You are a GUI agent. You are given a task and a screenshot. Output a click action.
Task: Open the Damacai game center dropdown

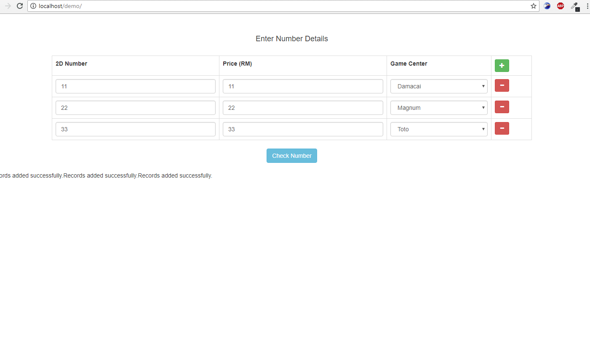439,86
